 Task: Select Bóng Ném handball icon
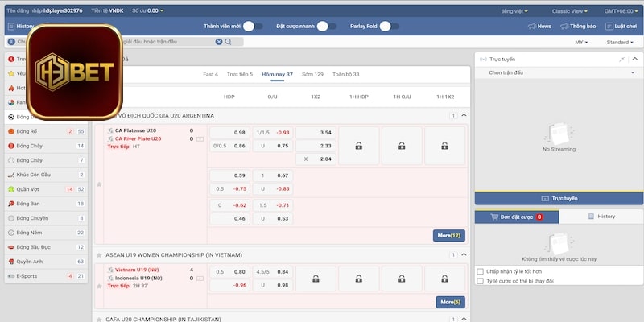pos(11,233)
